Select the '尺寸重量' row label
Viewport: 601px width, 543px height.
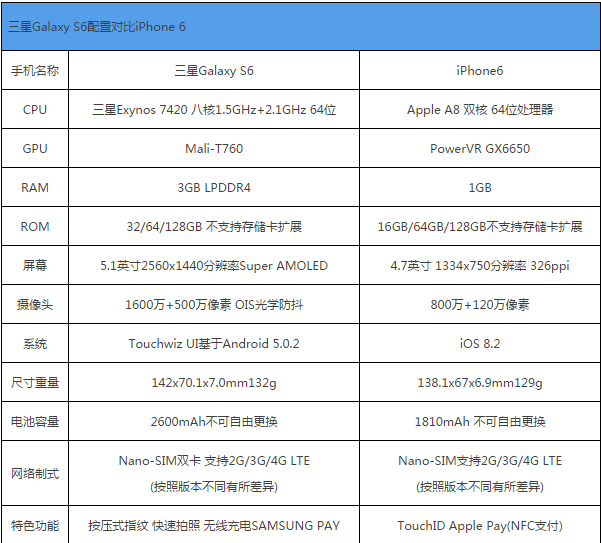(35, 383)
